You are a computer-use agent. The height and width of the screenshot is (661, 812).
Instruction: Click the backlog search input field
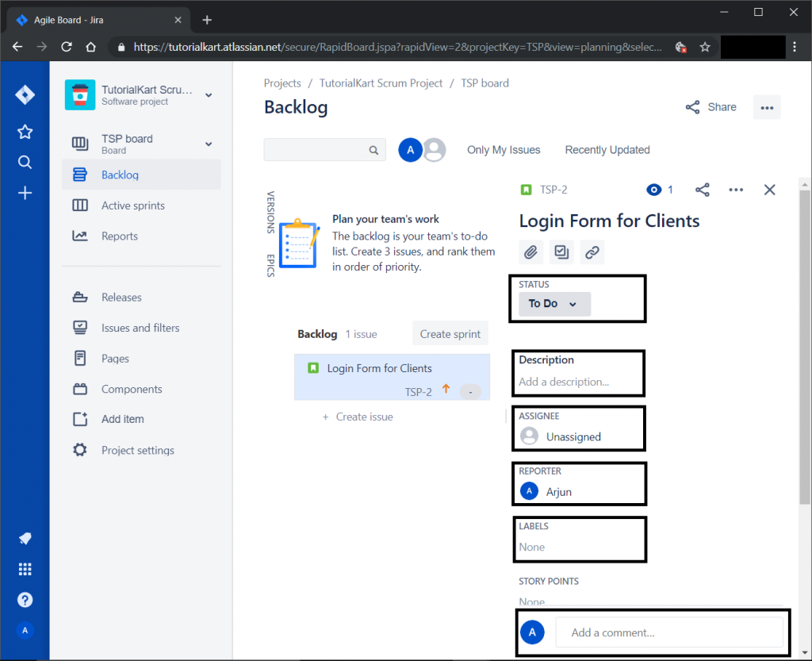click(324, 150)
